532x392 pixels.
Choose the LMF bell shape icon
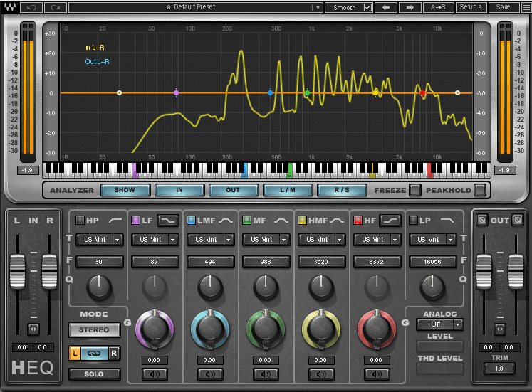pos(226,221)
